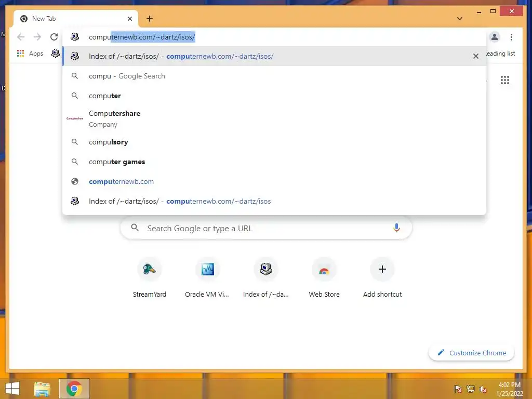Pick the 'computer' search suggestion

[x=274, y=96]
